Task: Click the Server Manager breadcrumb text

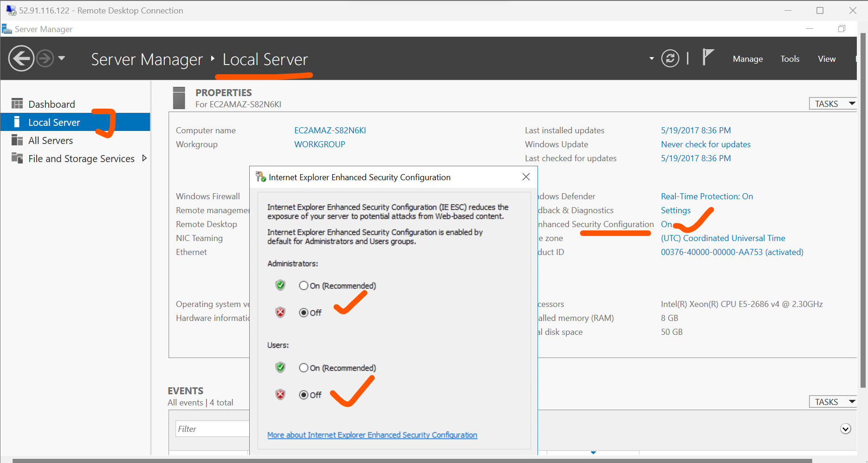Action: coord(147,59)
